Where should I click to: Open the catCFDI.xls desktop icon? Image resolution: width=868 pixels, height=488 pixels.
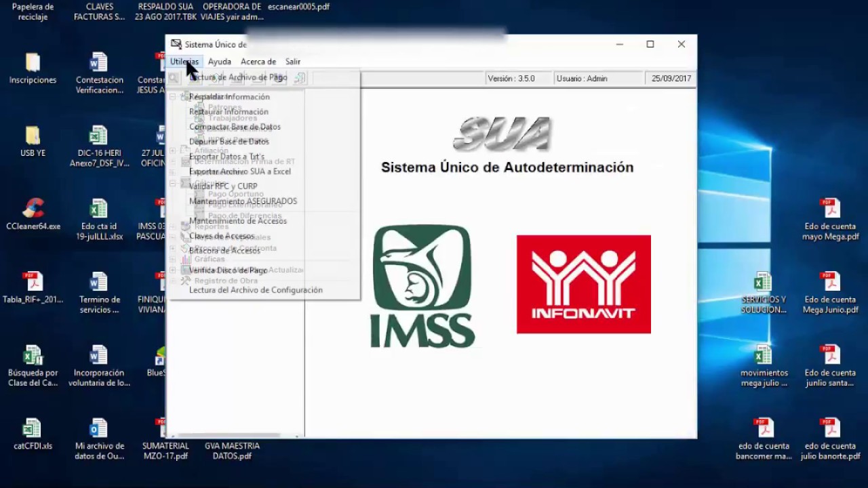point(33,428)
